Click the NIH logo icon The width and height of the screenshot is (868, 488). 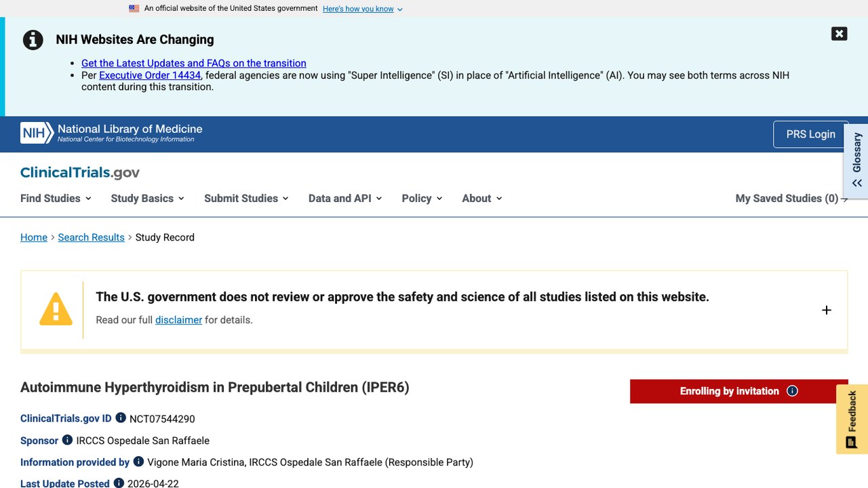coord(37,133)
